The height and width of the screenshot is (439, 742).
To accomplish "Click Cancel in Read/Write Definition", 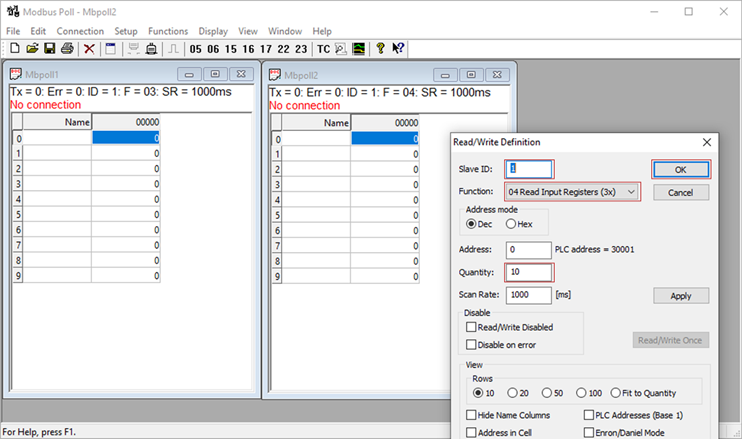I will 680,193.
